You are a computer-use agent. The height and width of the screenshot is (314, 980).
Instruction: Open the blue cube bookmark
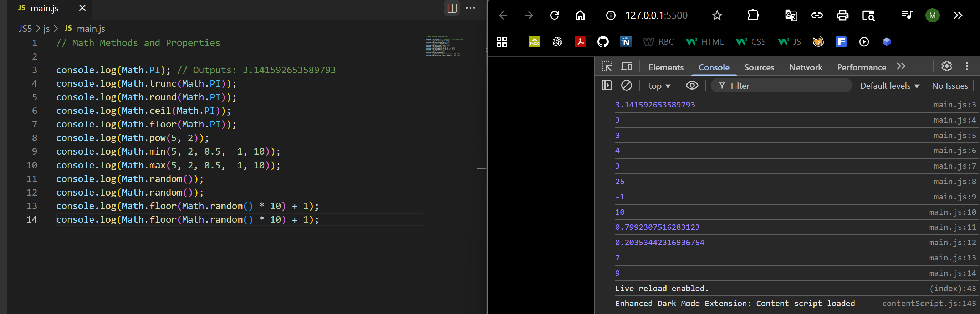pos(887,42)
